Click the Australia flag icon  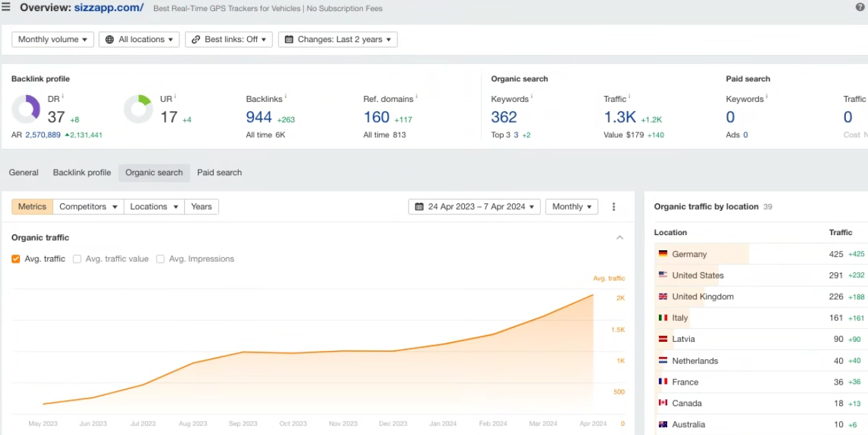click(x=663, y=424)
